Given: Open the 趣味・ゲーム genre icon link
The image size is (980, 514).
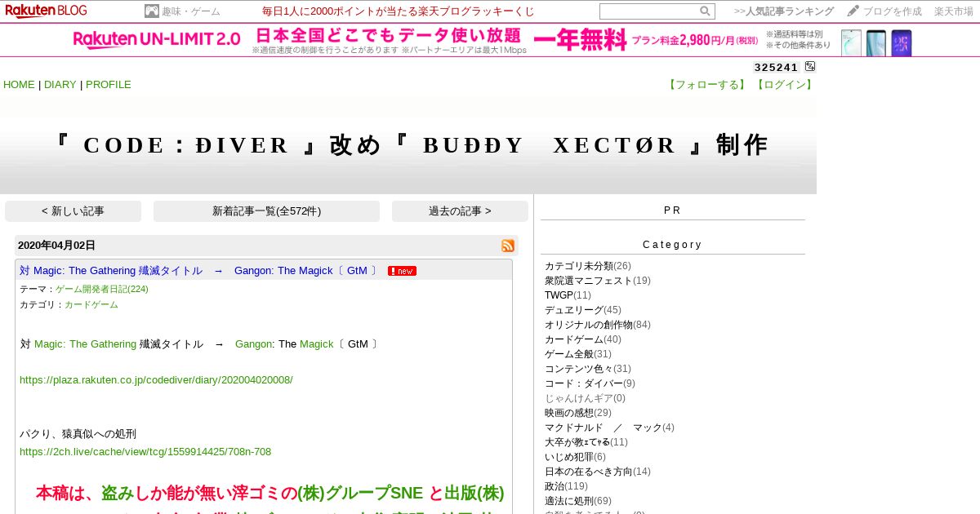Looking at the screenshot, I should [x=182, y=11].
